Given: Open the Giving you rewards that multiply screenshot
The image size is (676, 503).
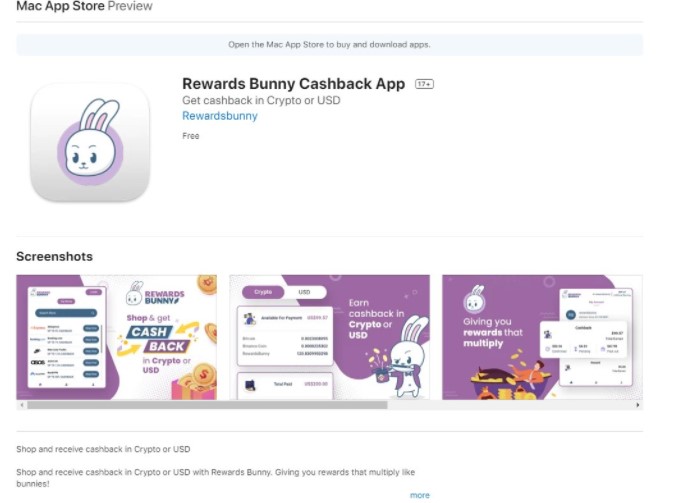Looking at the screenshot, I should [542, 337].
